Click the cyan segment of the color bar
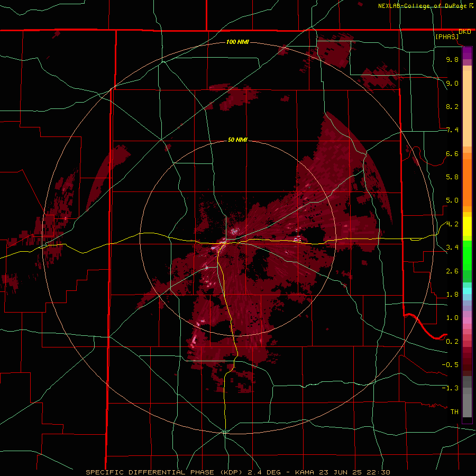The width and height of the screenshot is (476, 476). click(467, 291)
